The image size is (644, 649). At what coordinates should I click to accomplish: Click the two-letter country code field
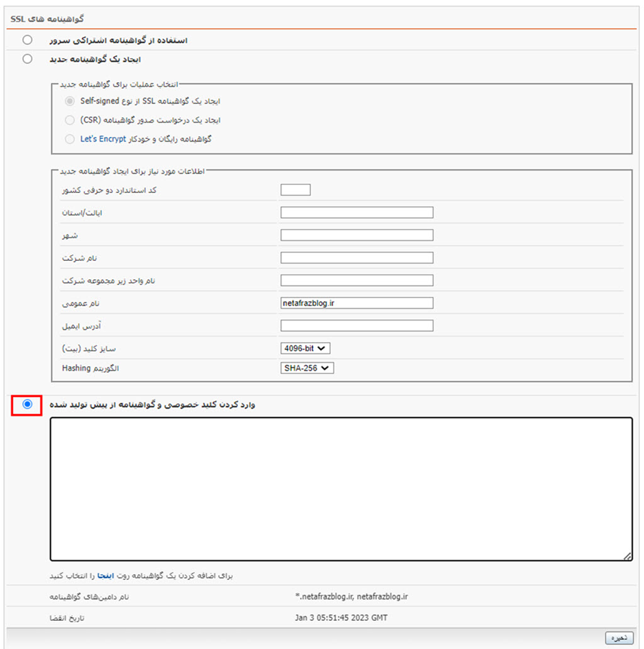(295, 190)
